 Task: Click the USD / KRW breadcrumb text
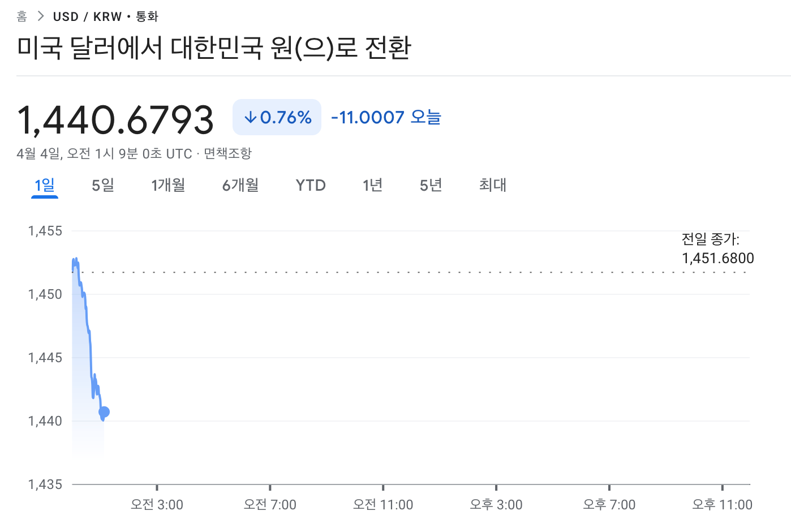click(x=87, y=16)
